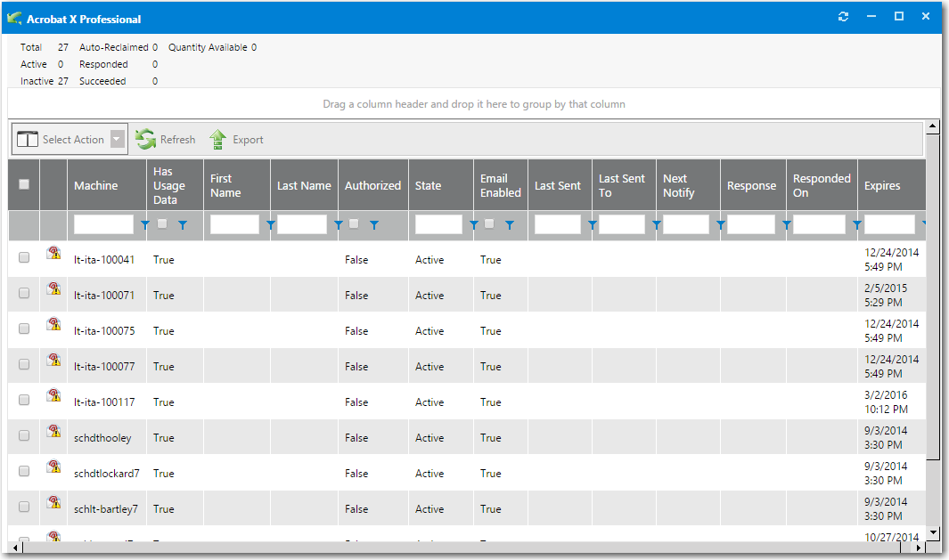This screenshot has height=560, width=949.
Task: Open filter options for First Name column
Action: point(270,226)
